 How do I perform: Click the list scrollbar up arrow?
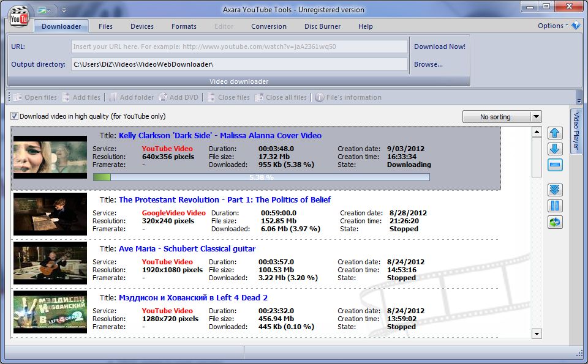coord(537,132)
